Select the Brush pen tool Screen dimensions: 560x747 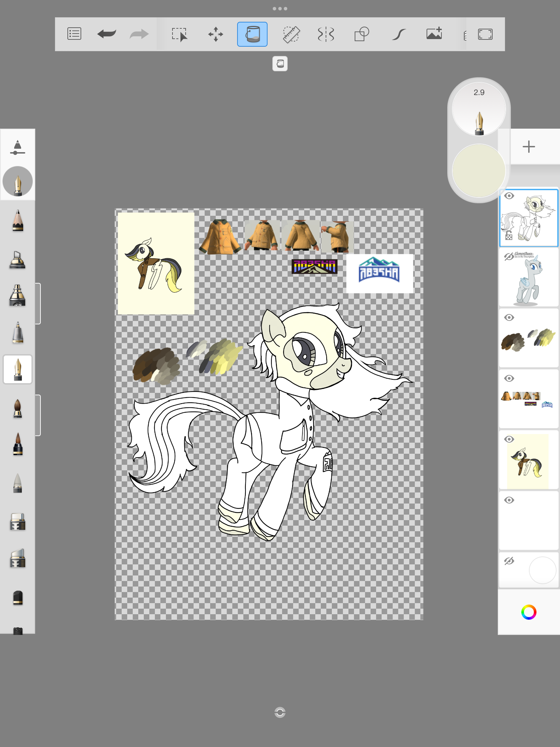[18, 444]
